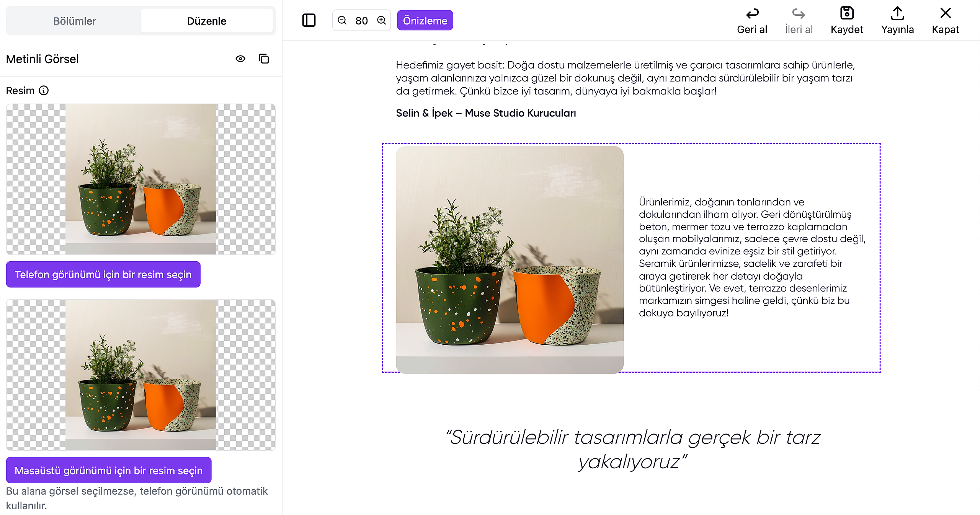Toggle Metinli Görsel visibility eye
Viewport: 980px width, 515px height.
pyautogui.click(x=240, y=59)
